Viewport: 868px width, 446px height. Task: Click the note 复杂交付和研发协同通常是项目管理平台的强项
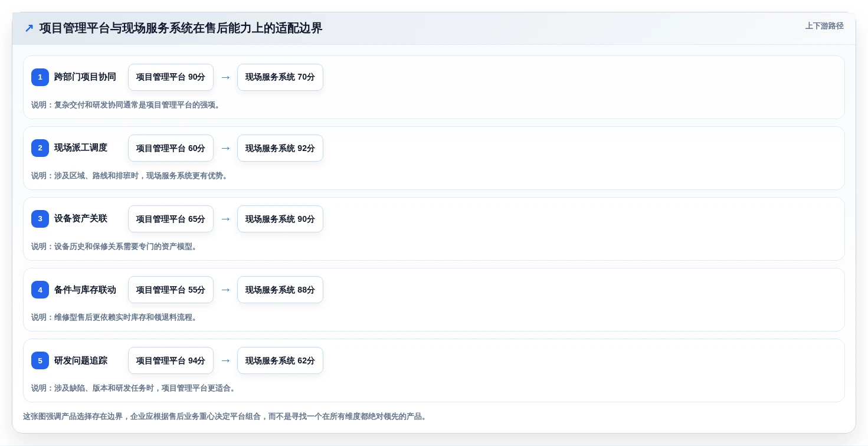pos(126,105)
